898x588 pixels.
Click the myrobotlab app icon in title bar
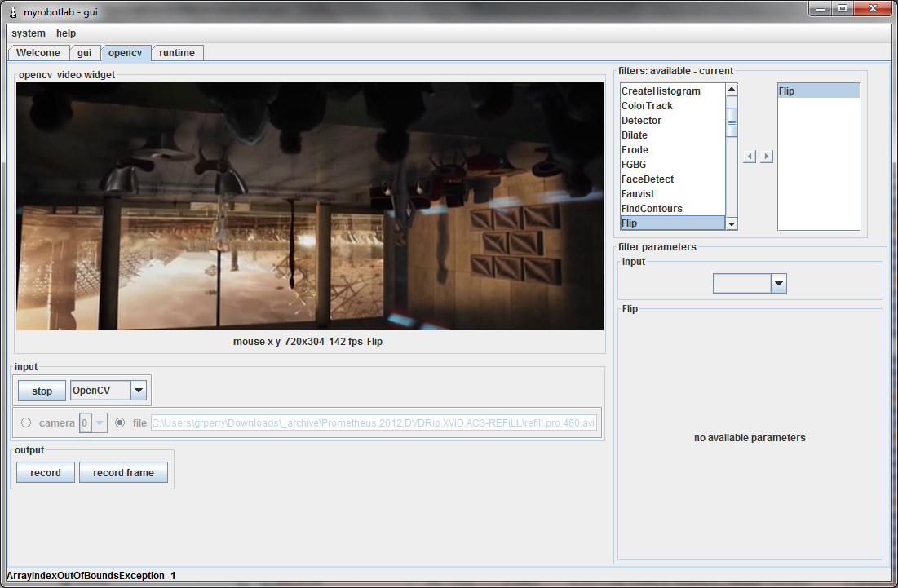(x=12, y=12)
